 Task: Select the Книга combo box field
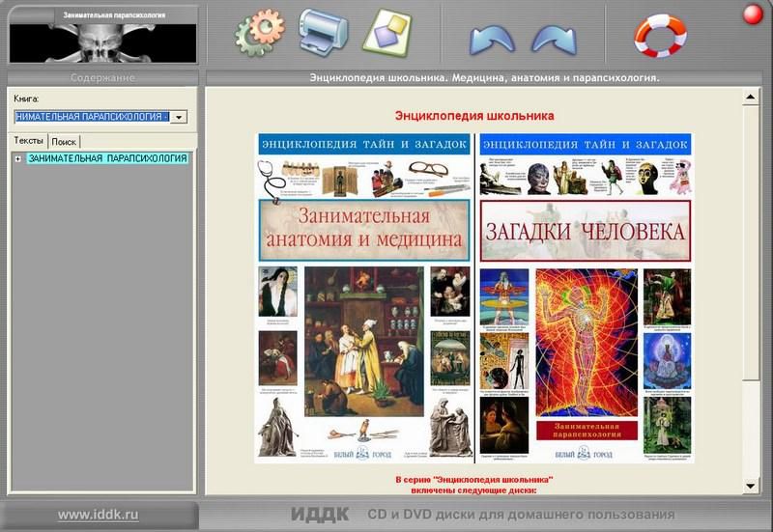click(x=92, y=117)
